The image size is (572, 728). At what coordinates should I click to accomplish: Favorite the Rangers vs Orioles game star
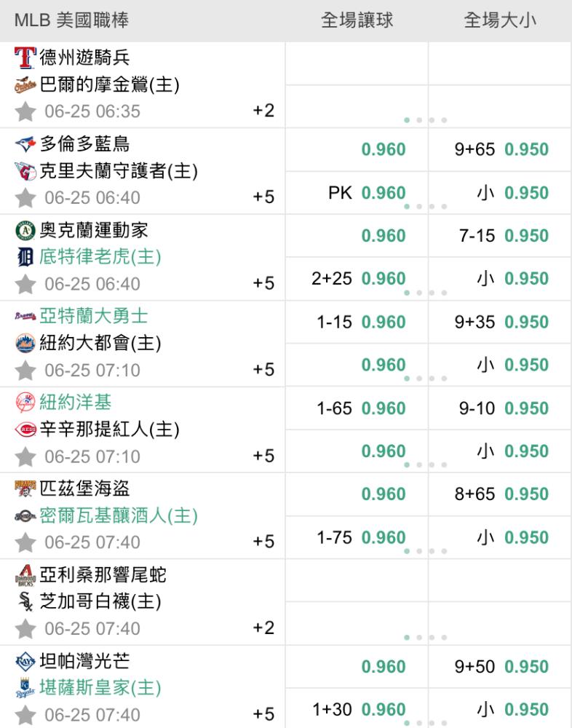point(25,111)
